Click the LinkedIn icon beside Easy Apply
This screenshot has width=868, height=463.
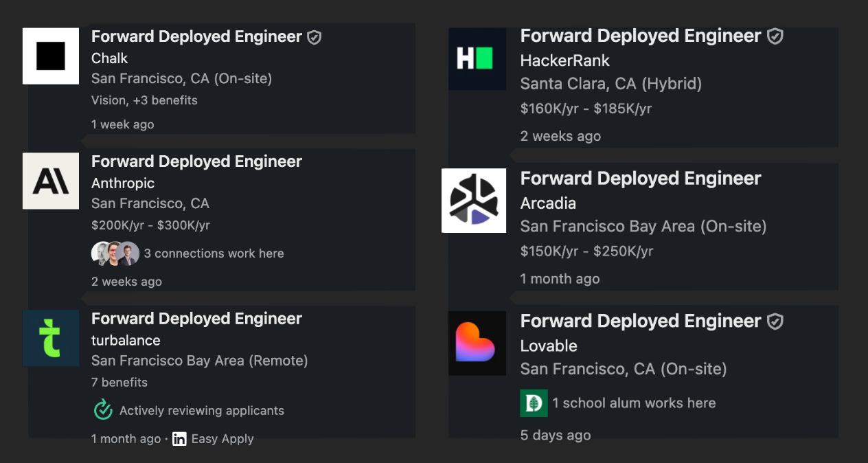click(x=179, y=439)
